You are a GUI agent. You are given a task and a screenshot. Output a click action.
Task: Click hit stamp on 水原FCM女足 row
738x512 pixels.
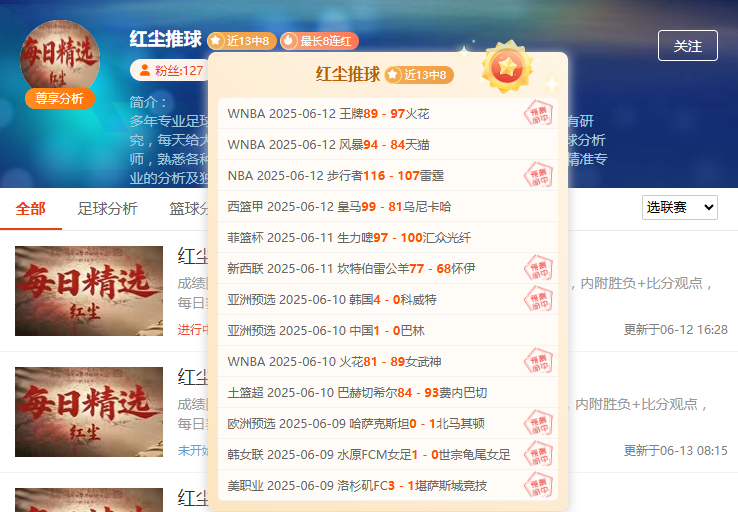(538, 455)
